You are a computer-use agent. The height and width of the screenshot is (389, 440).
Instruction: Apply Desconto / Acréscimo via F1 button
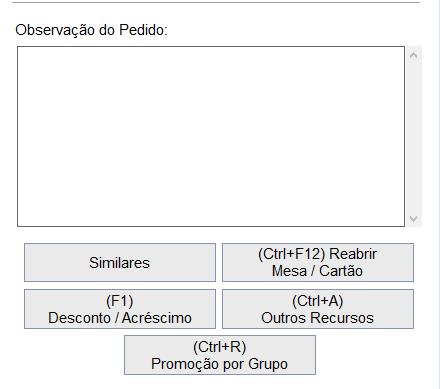[x=120, y=309]
